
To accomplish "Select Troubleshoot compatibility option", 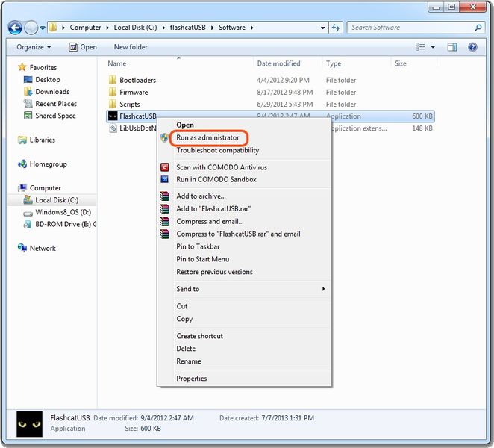I will [217, 150].
